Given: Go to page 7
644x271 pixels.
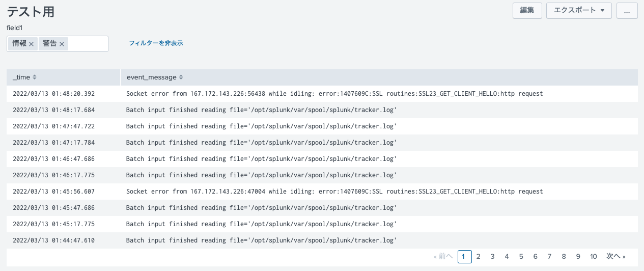Looking at the screenshot, I should (549, 257).
